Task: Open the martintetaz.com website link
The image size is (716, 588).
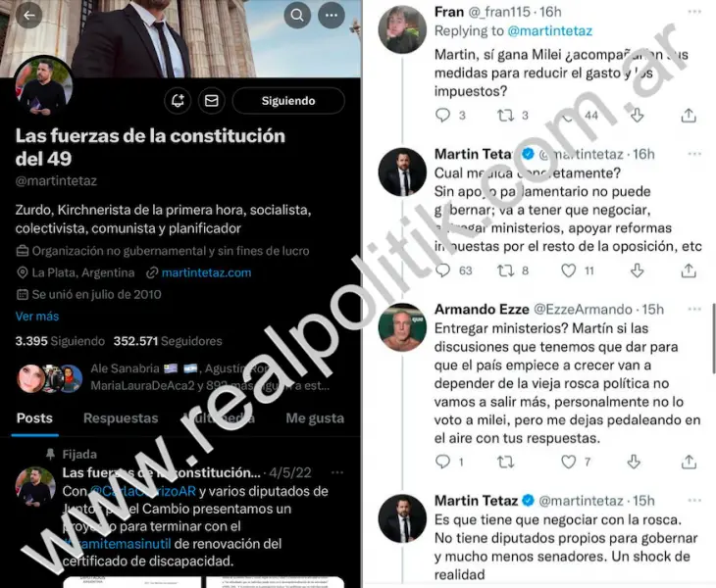Action: (x=206, y=272)
